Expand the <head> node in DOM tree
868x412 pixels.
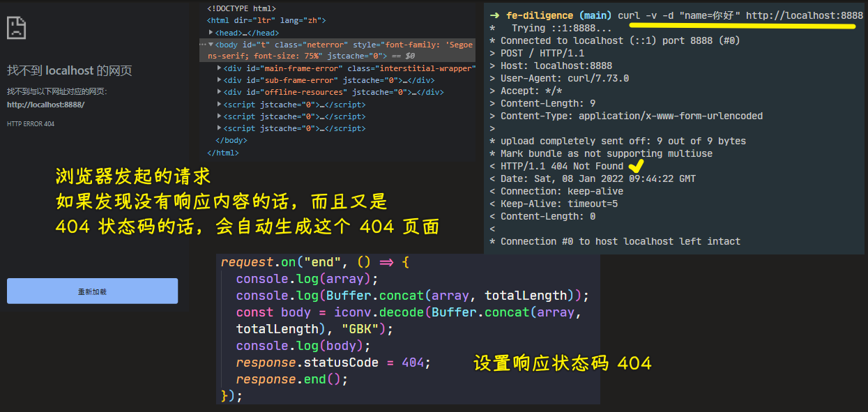(x=211, y=33)
